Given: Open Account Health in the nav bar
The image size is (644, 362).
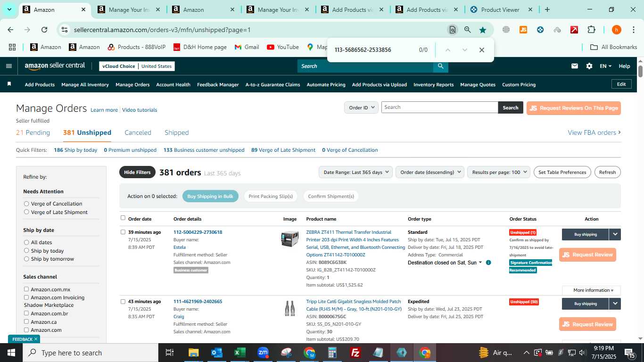Looking at the screenshot, I should click(x=173, y=84).
